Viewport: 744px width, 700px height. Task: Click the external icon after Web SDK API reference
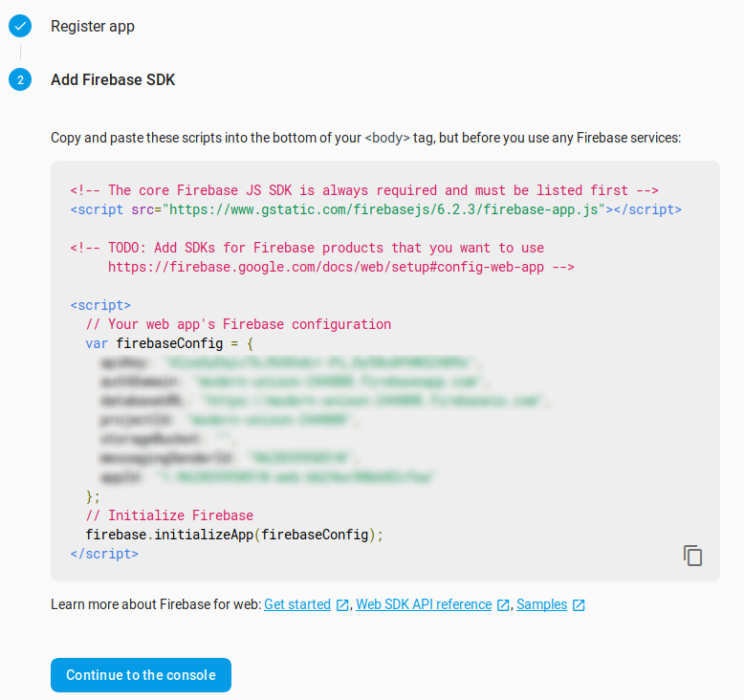click(503, 605)
